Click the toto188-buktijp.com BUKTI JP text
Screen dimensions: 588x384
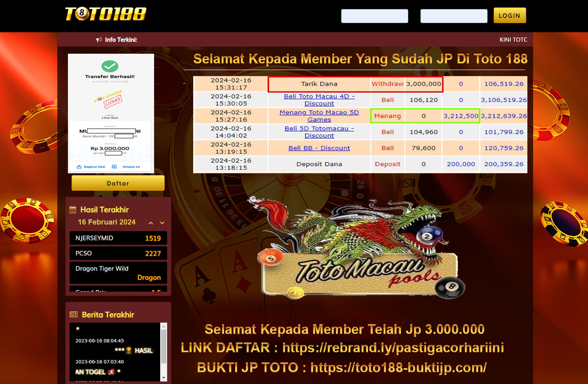pyautogui.click(x=342, y=367)
